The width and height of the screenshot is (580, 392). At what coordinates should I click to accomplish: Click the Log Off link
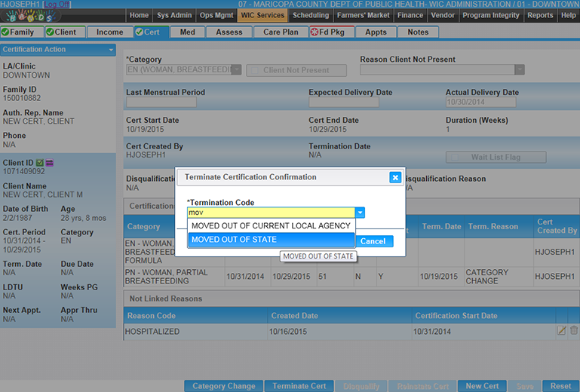57,5
